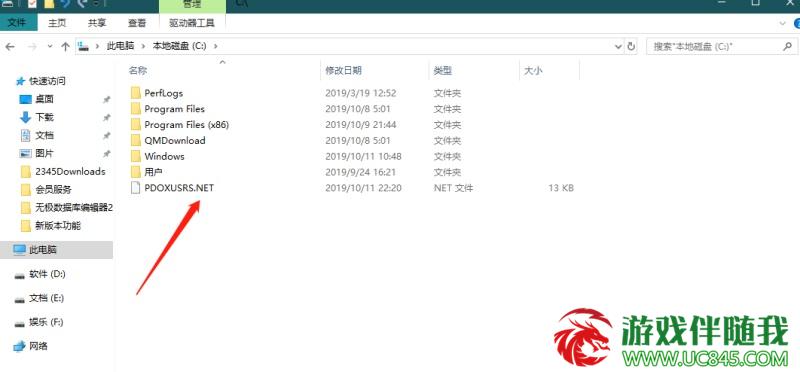
Task: Open the Program Files (x86) folder
Action: click(186, 125)
